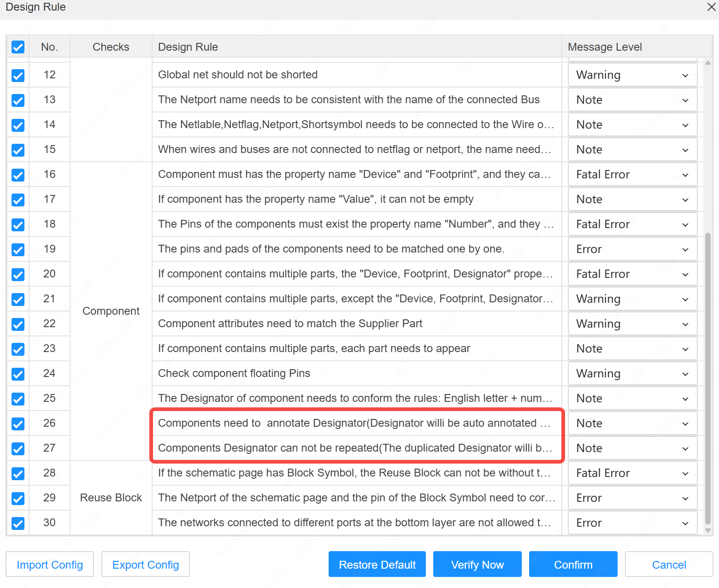Open Warning dropdown for floating Pins rule
This screenshot has height=588, width=719.
coord(632,374)
